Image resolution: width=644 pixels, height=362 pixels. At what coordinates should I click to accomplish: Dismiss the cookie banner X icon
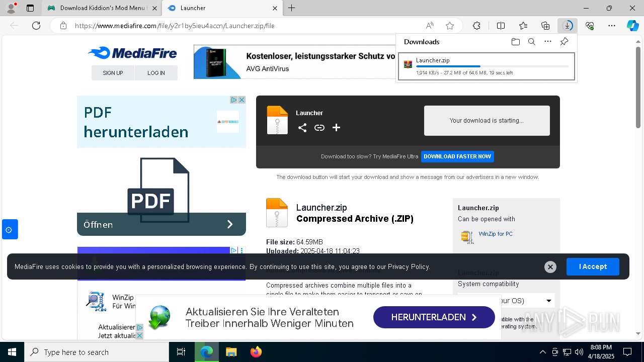click(550, 267)
